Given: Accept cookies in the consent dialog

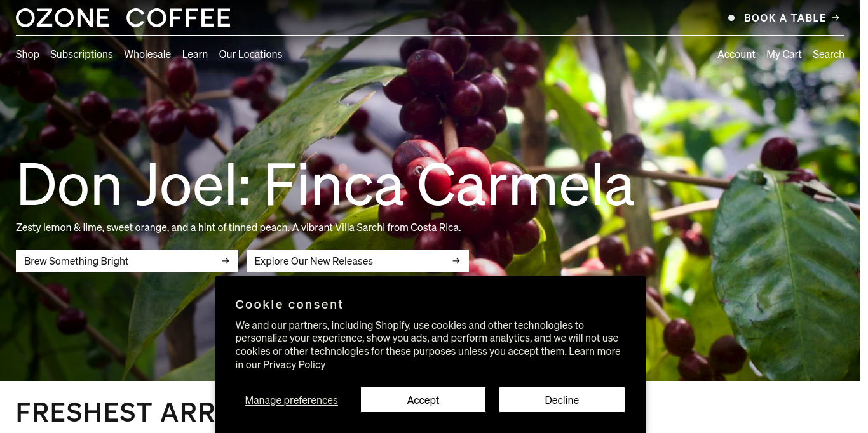Looking at the screenshot, I should (423, 400).
